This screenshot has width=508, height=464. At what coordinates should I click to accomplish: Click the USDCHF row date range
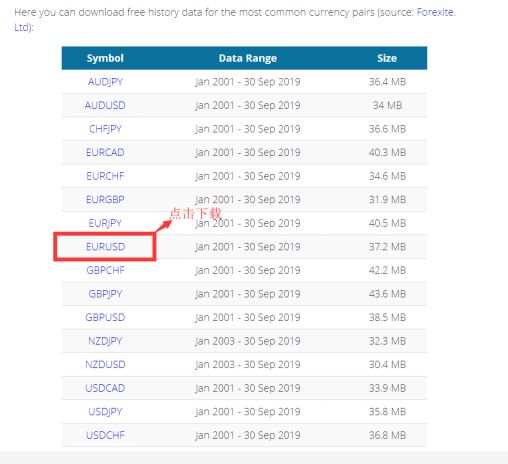248,435
